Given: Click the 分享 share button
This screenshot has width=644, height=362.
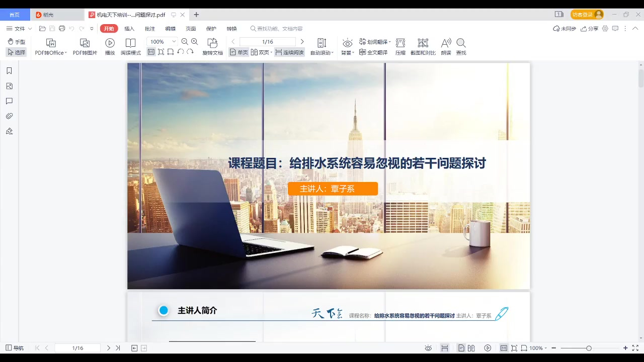Looking at the screenshot, I should (590, 29).
